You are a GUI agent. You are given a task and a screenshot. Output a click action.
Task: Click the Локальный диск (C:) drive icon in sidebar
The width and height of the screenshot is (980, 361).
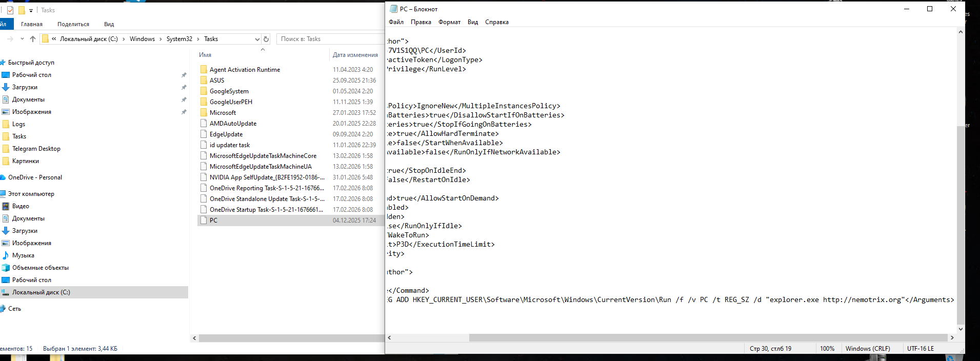[6, 292]
